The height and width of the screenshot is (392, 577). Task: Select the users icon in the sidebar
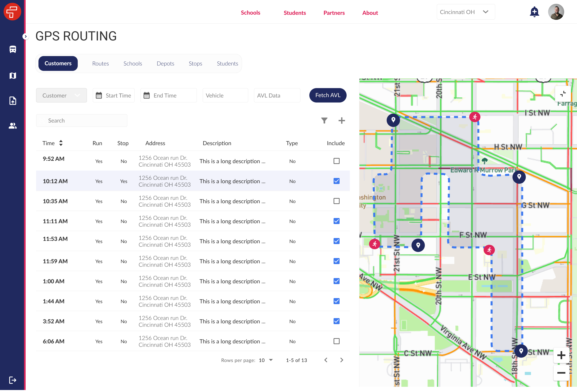[x=13, y=126]
